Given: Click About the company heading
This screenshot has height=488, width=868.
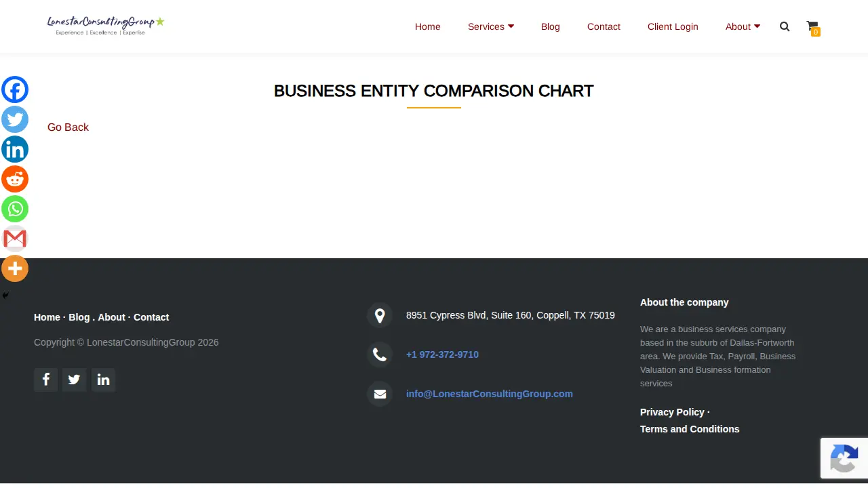Looking at the screenshot, I should point(684,302).
